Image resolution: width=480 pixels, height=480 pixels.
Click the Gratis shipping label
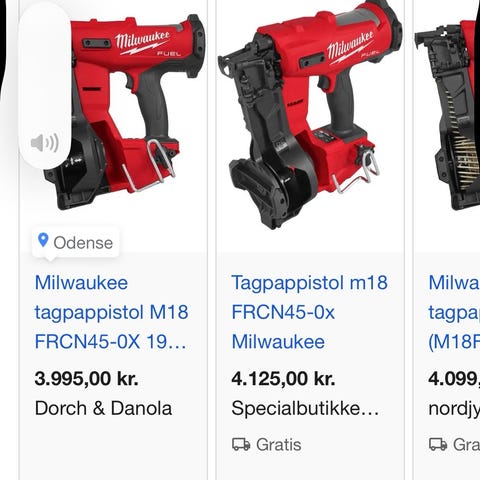pos(279,445)
